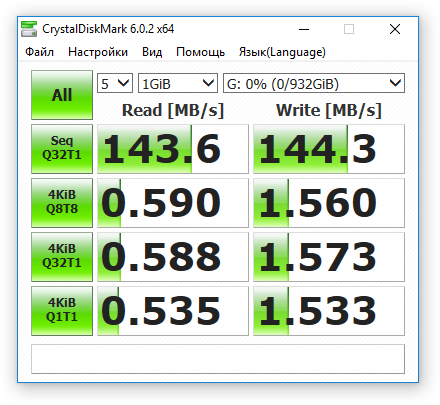Click the sequential read result 143.6
The height and width of the screenshot is (405, 440).
173,149
